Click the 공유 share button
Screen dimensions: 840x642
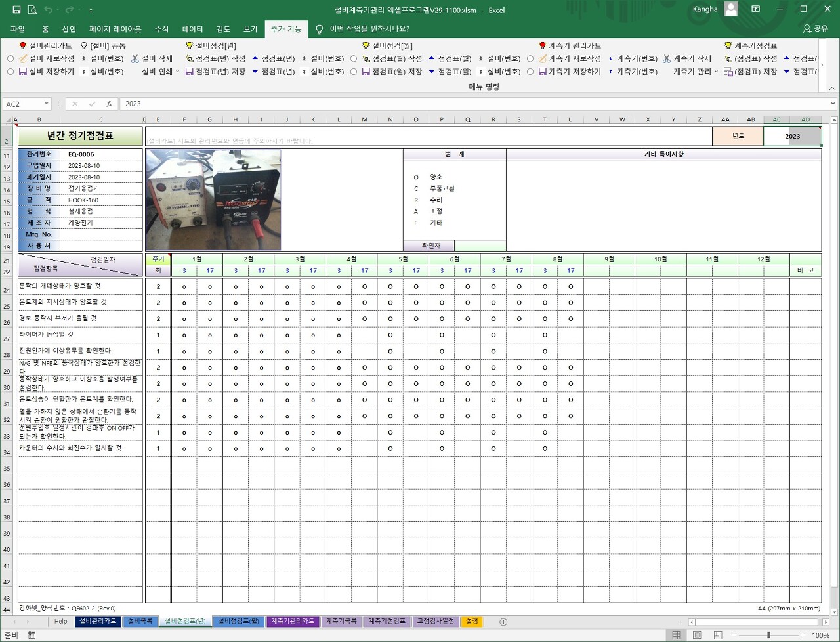point(816,29)
